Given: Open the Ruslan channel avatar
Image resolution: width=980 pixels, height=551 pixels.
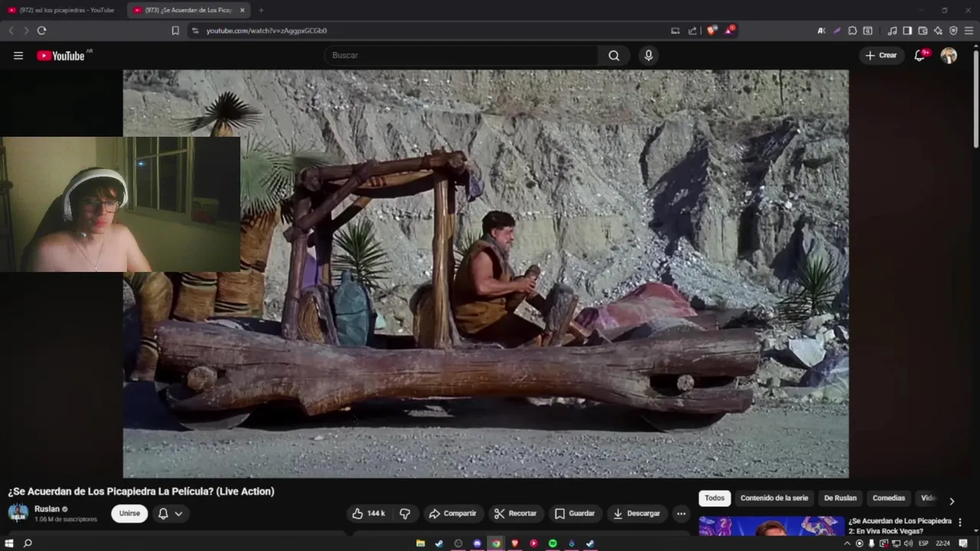Looking at the screenshot, I should 18,514.
